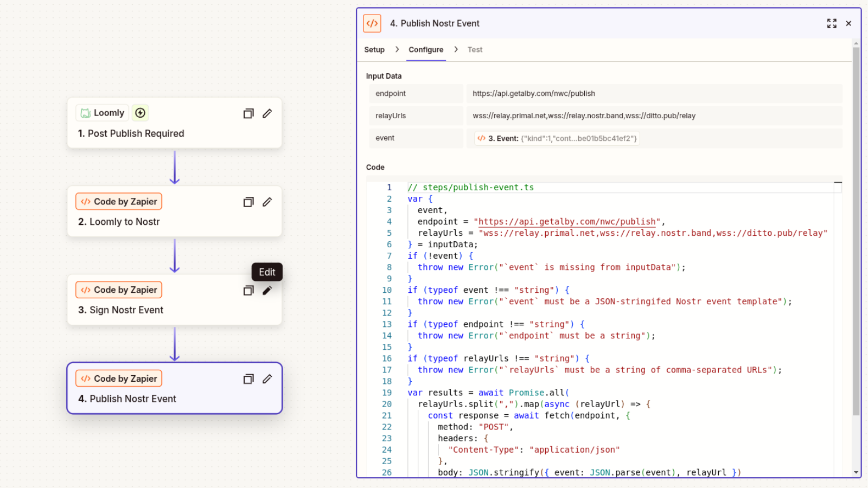Duplicate the Publish Nostr Event step
This screenshot has width=868, height=488.
(x=248, y=379)
